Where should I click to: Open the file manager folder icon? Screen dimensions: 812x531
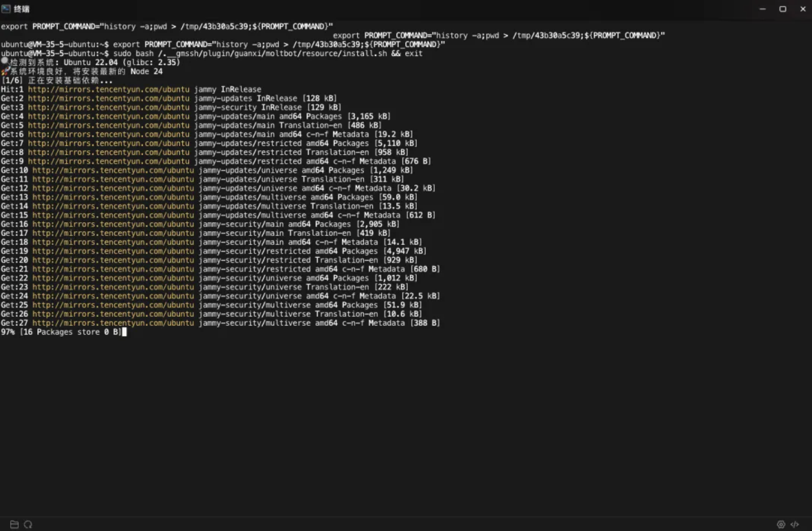tap(14, 524)
